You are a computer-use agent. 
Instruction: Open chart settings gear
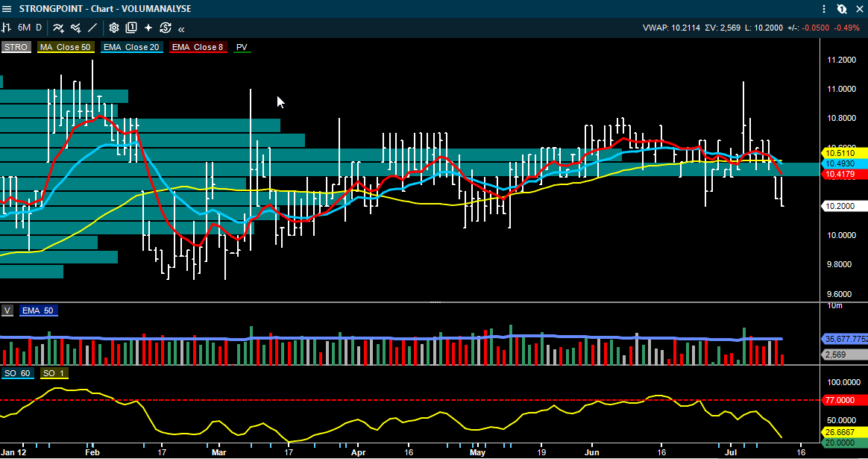(x=114, y=27)
